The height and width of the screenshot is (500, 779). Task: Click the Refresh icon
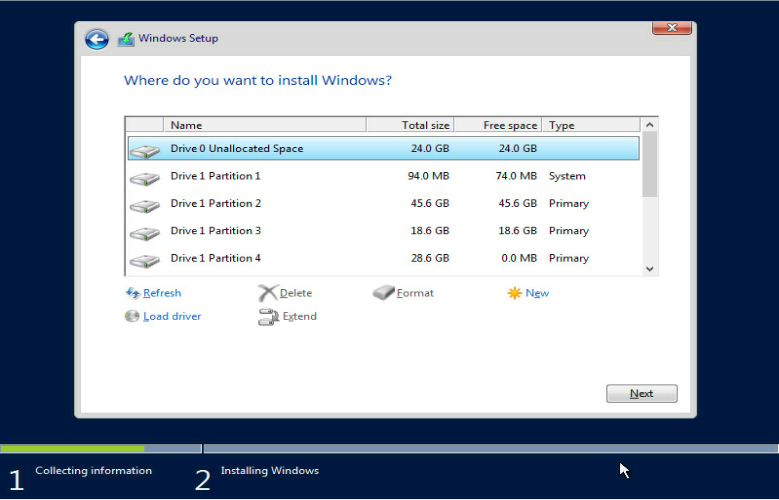[133, 293]
